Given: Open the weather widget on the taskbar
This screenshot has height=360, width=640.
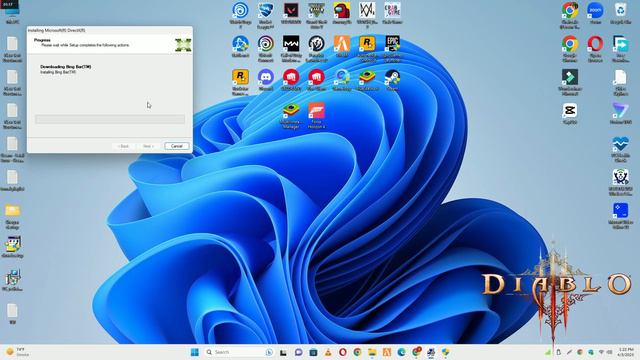Looking at the screenshot, I should pyautogui.click(x=17, y=352).
